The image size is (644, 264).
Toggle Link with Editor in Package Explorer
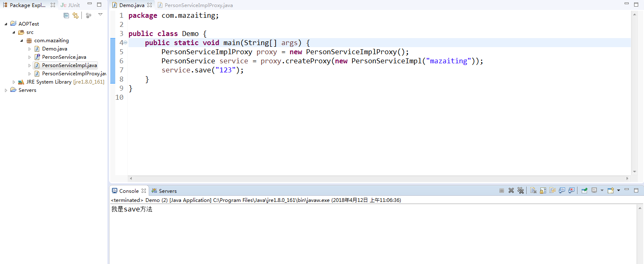pyautogui.click(x=76, y=15)
